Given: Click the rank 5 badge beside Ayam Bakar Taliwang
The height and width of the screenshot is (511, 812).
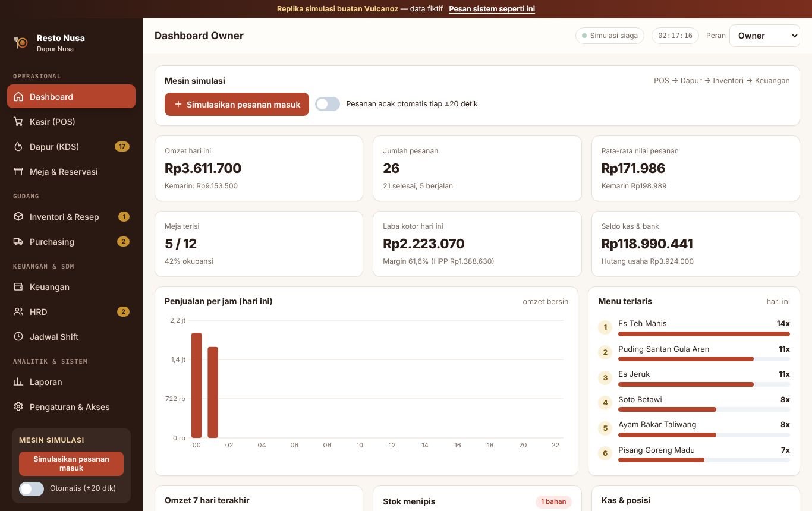Looking at the screenshot, I should tap(605, 428).
